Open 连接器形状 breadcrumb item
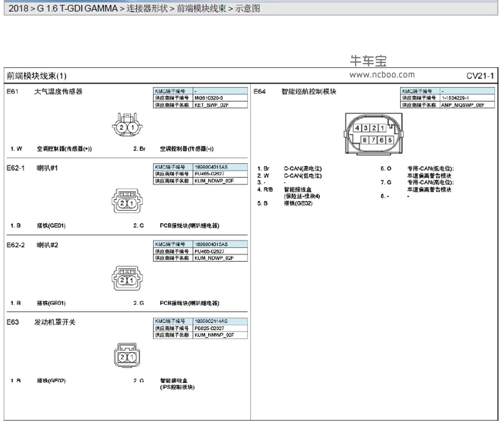Screen dimensions: 504x425 147,8
